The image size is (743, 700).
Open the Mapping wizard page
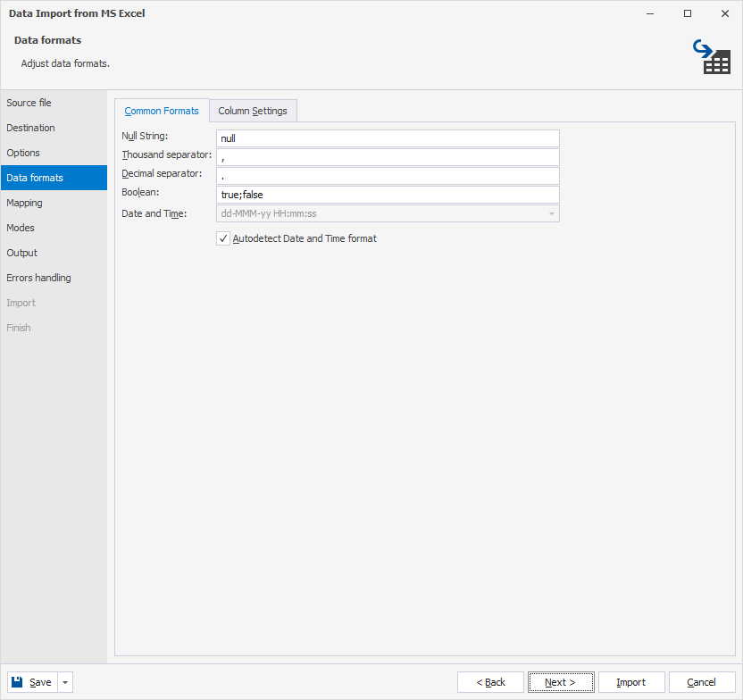click(54, 203)
